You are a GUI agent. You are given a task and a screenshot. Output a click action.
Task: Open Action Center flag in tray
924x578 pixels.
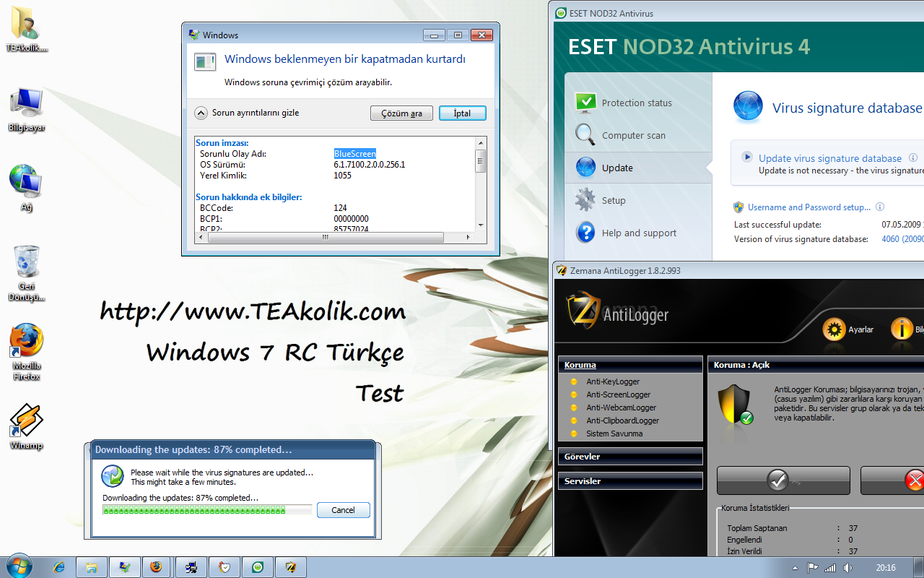(x=812, y=568)
